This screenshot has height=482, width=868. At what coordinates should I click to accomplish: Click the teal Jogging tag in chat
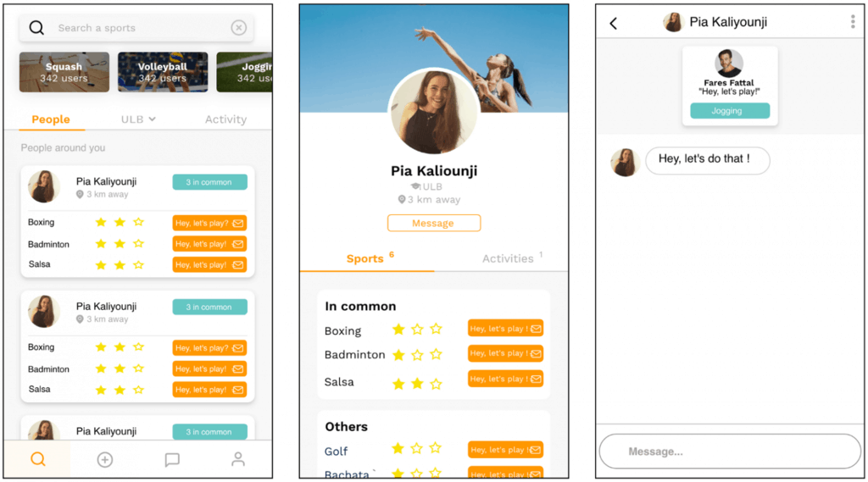730,111
